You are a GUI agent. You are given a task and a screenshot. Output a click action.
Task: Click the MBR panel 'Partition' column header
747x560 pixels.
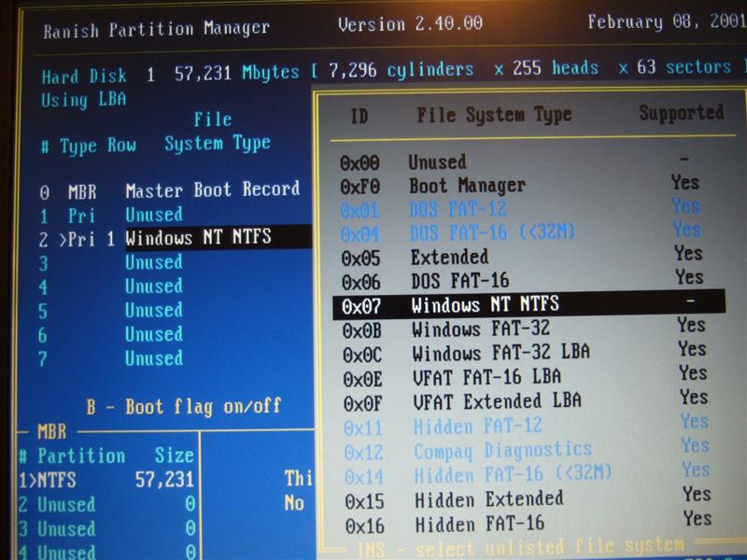pyautogui.click(x=81, y=456)
